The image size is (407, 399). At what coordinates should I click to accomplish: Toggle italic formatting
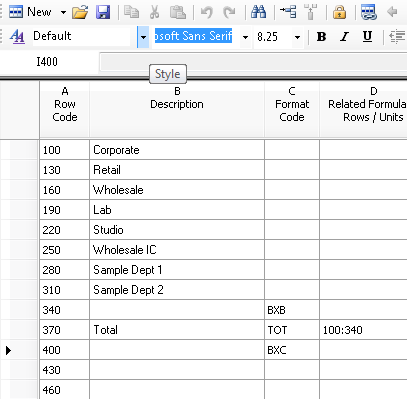tap(344, 37)
